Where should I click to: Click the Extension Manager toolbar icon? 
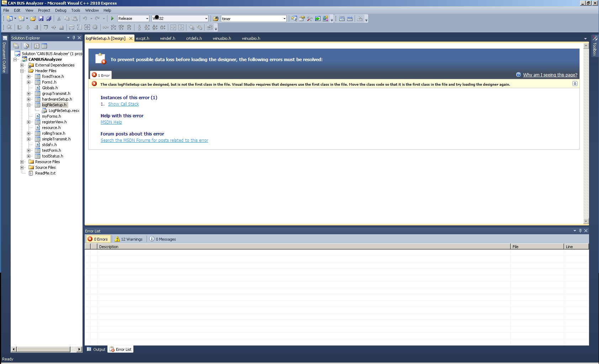pos(325,18)
